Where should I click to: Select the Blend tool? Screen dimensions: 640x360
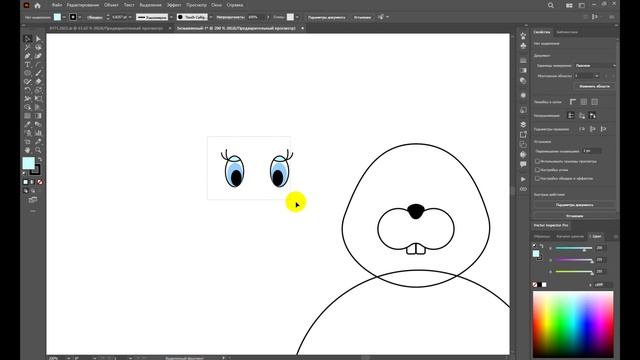pyautogui.click(x=38, y=124)
